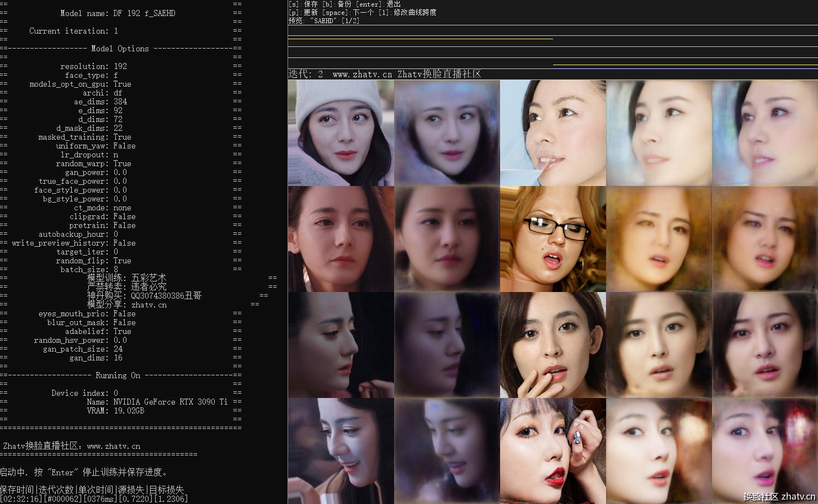Viewport: 818px width, 504px height.
Task: Click the batch_size value in Model Options
Action: tap(115, 269)
